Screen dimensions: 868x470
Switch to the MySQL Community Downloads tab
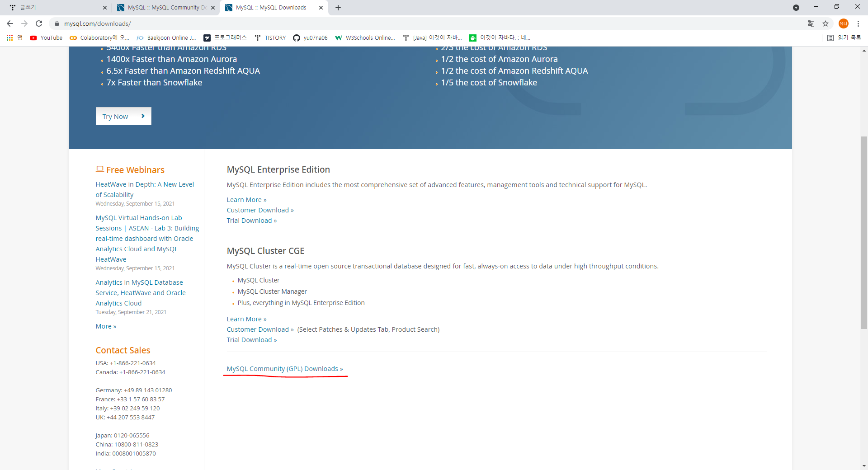click(x=165, y=8)
